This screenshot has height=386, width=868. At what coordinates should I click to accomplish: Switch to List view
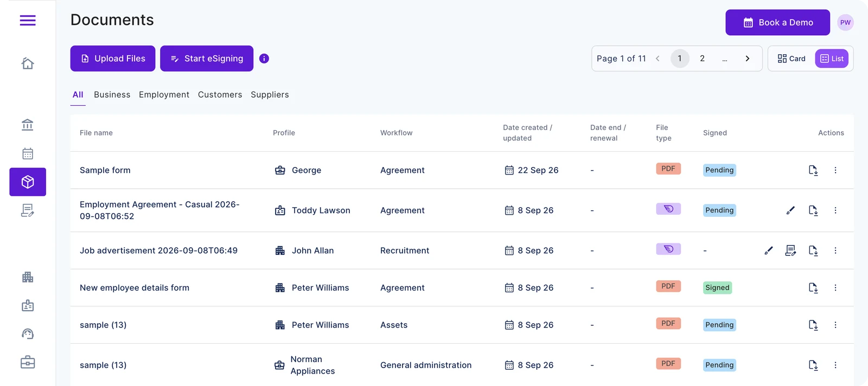click(x=832, y=59)
